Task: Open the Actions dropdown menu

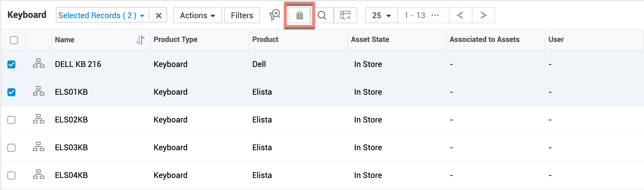Action: [x=197, y=15]
